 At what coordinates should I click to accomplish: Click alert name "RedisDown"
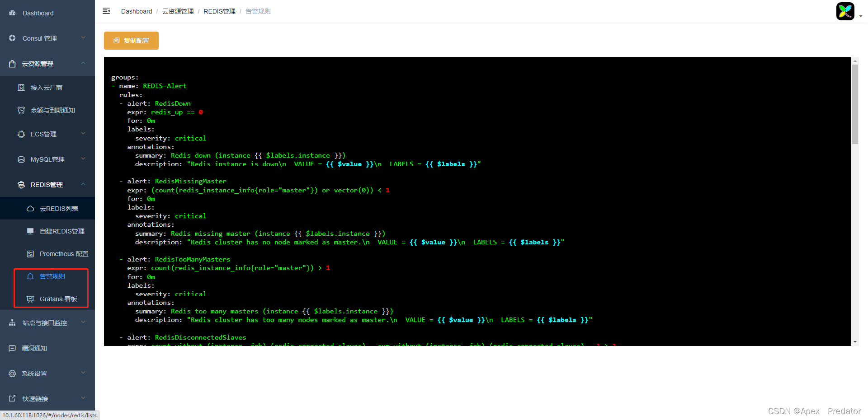click(x=173, y=103)
